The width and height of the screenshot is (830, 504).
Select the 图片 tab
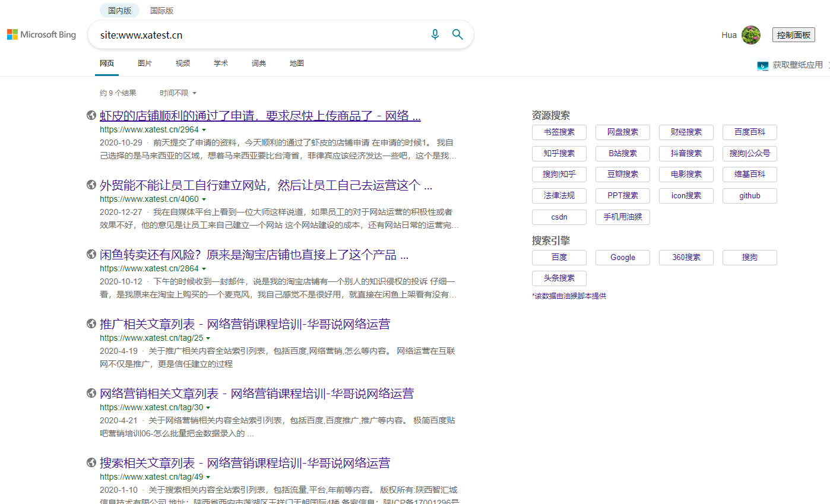pyautogui.click(x=145, y=64)
